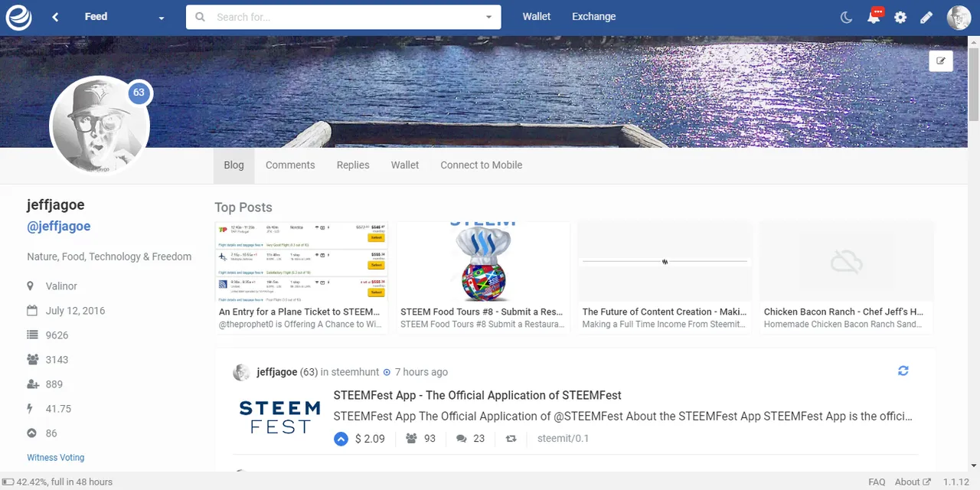Viewport: 980px width, 490px height.
Task: Click the steemit/0.1 app label
Action: click(x=563, y=438)
